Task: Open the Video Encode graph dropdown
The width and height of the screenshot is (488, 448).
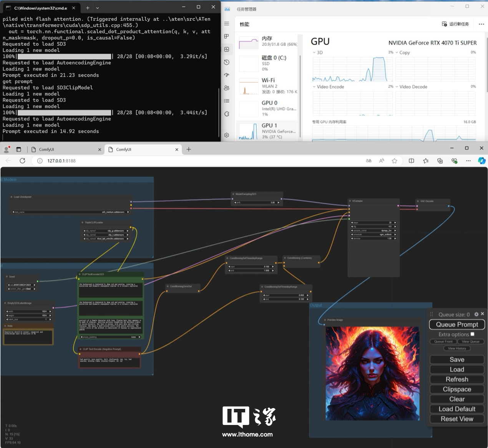Action: [314, 87]
